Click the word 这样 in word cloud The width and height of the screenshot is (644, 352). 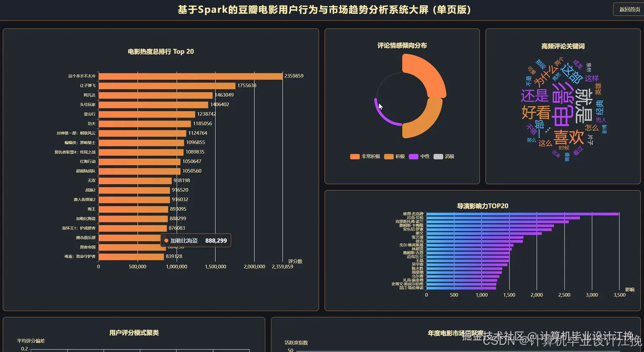tap(592, 78)
